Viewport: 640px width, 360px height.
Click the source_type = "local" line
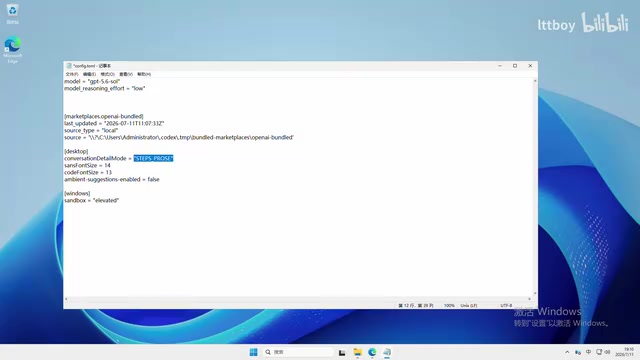[x=91, y=130]
